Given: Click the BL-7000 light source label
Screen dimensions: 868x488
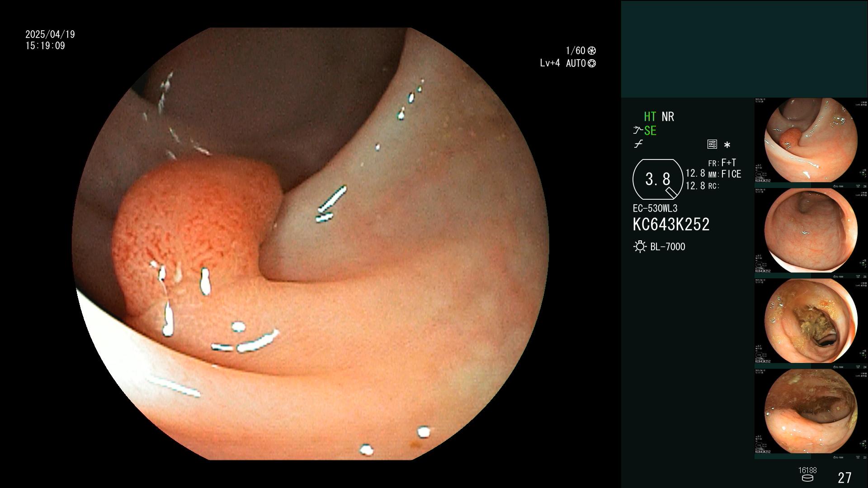Looking at the screenshot, I should (668, 247).
